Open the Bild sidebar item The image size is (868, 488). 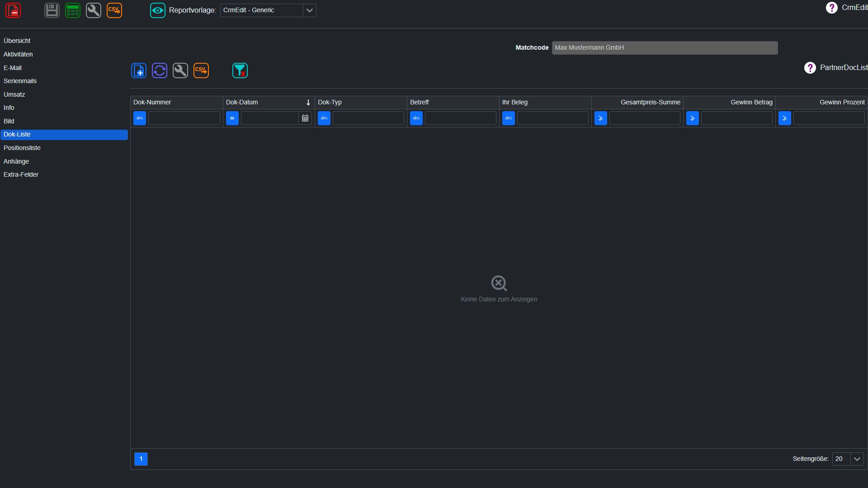coord(64,121)
